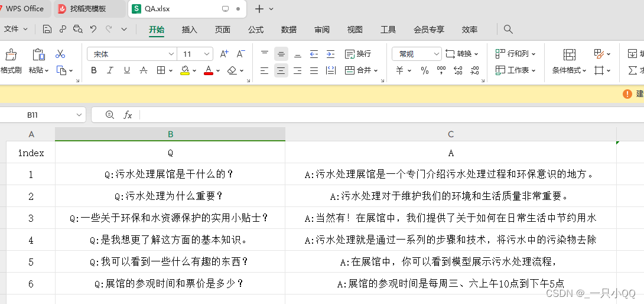Click the formula bar input area
Image resolution: width=644 pixels, height=304 pixels.
click(392, 115)
